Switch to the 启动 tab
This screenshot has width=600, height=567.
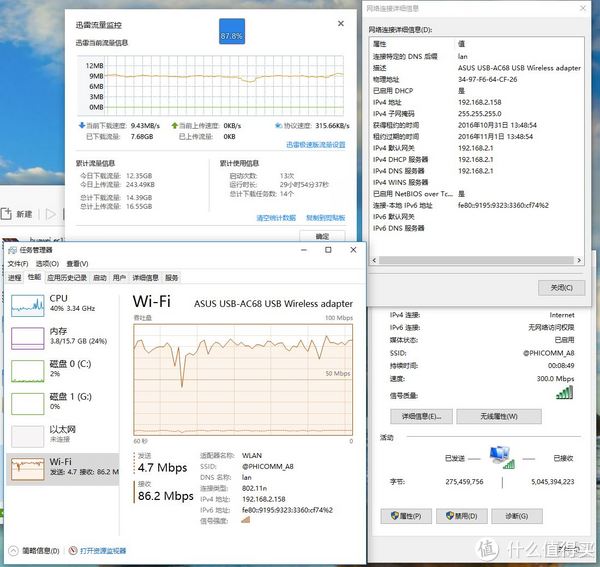pyautogui.click(x=100, y=278)
